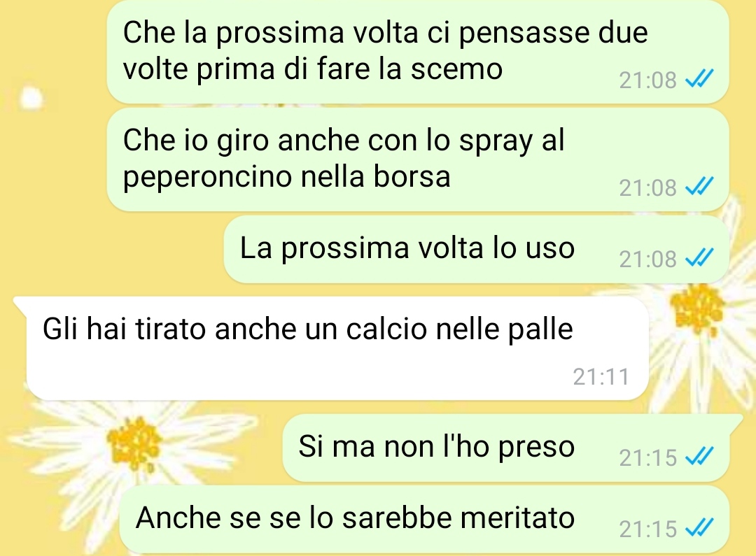Select the 'La prossima volta lo uso' bubble
This screenshot has height=556, width=756.
(x=477, y=249)
